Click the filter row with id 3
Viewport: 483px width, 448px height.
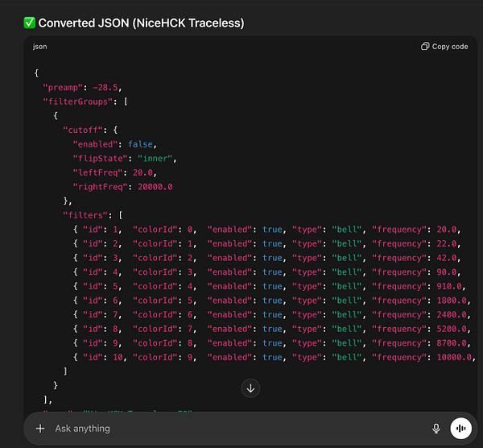pos(266,258)
